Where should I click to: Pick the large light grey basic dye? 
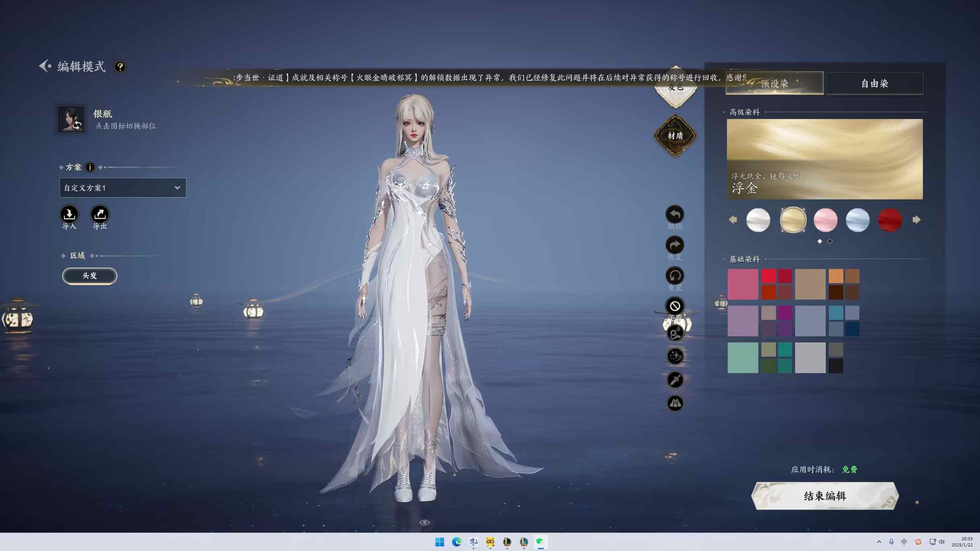click(810, 358)
